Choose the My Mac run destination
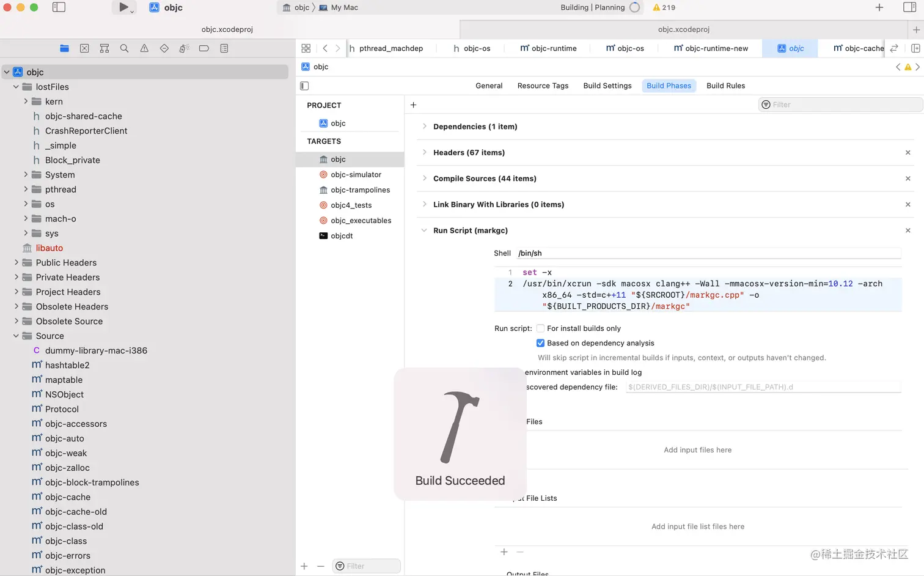 (x=339, y=7)
